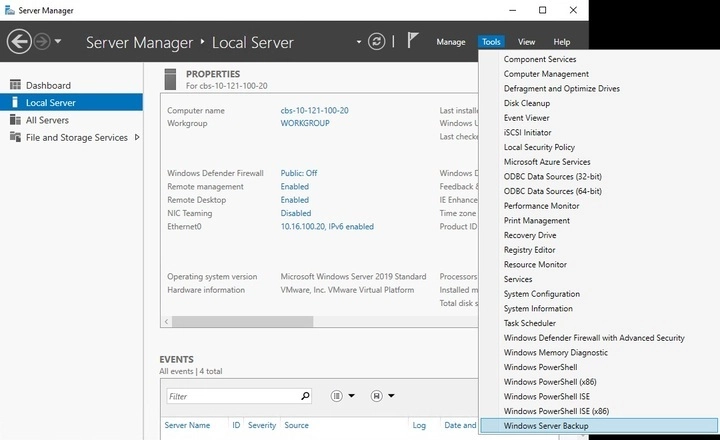Screen dimensions: 720x440
Task: Select iSCSI Initiator menu item
Action: pyautogui.click(x=527, y=133)
